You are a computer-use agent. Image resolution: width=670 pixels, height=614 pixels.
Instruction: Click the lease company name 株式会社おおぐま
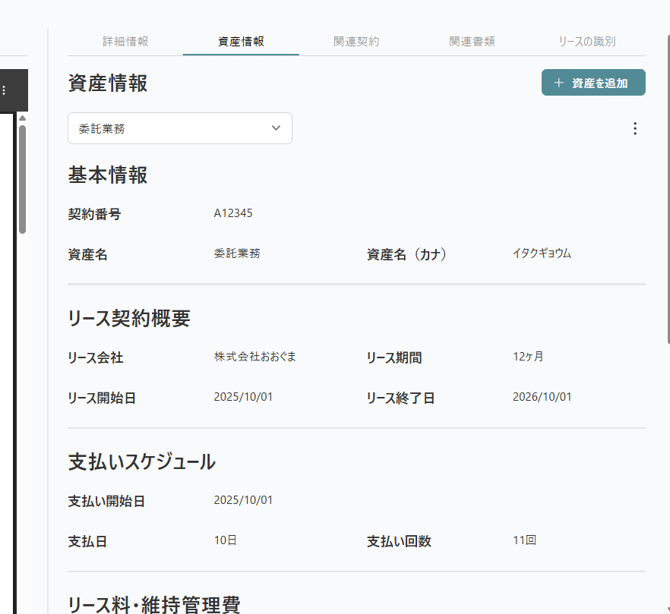click(254, 357)
